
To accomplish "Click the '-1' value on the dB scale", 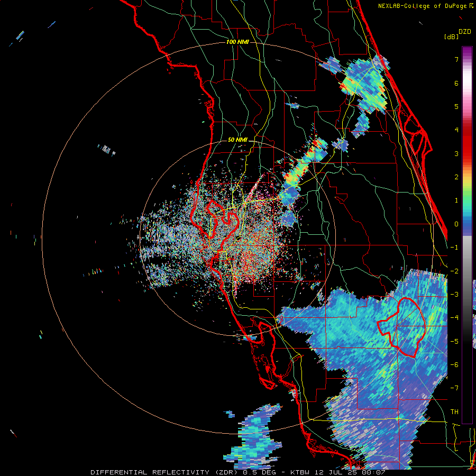I will pos(454,248).
